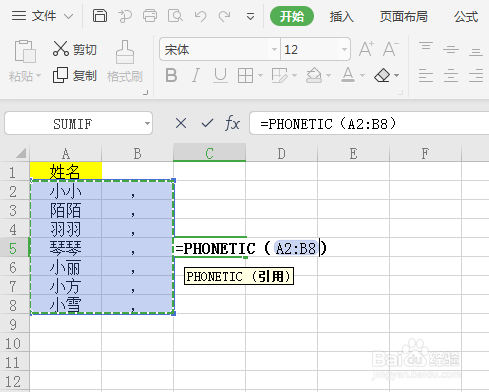Open the name box dropdown showing SUMIF
The width and height of the screenshot is (489, 392).
tap(147, 124)
